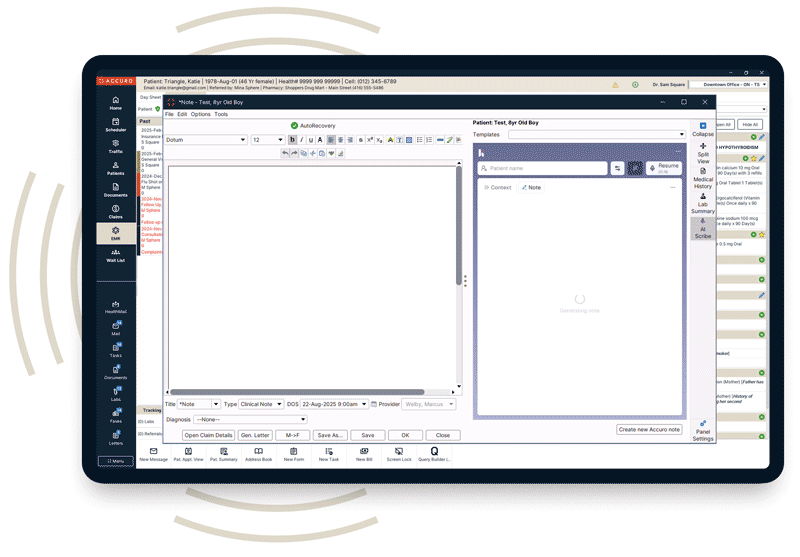Click the Screen Lock icon
Screen dimensions: 800x557
pos(399,454)
